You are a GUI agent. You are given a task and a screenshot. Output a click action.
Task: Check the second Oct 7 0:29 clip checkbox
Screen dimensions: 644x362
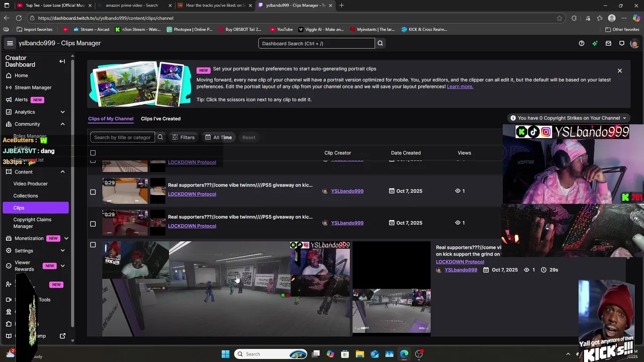pyautogui.click(x=93, y=224)
